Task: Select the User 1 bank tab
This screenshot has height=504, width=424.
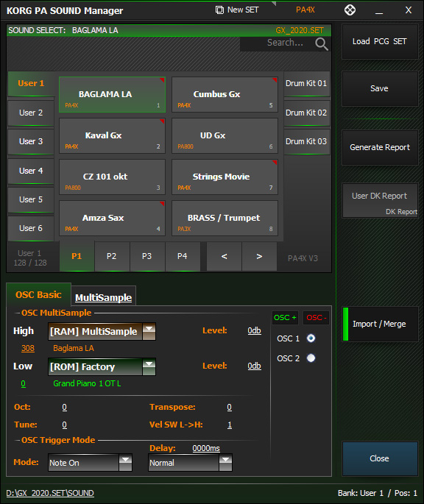Action: click(31, 84)
